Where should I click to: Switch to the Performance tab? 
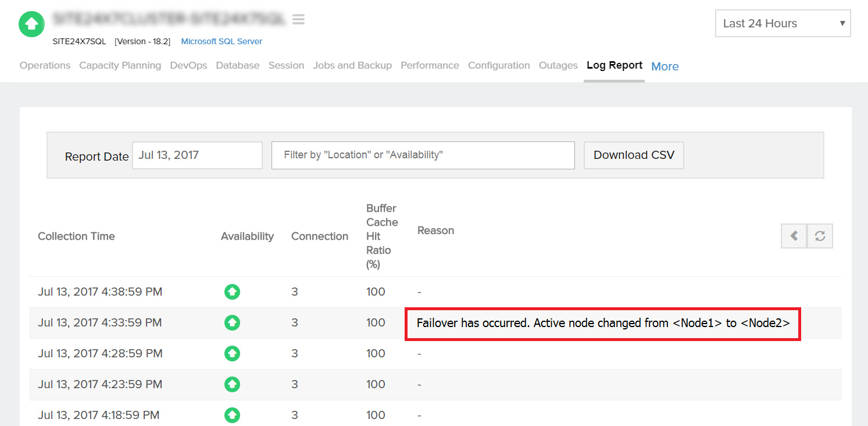point(430,65)
